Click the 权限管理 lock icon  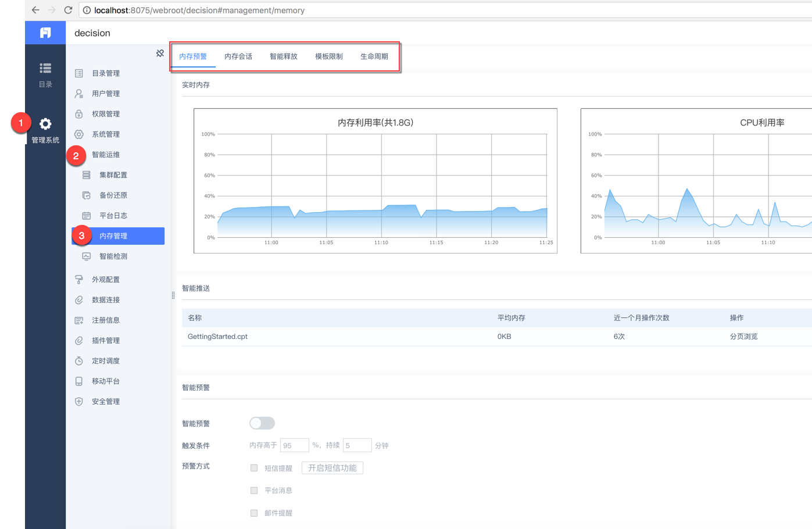[79, 114]
